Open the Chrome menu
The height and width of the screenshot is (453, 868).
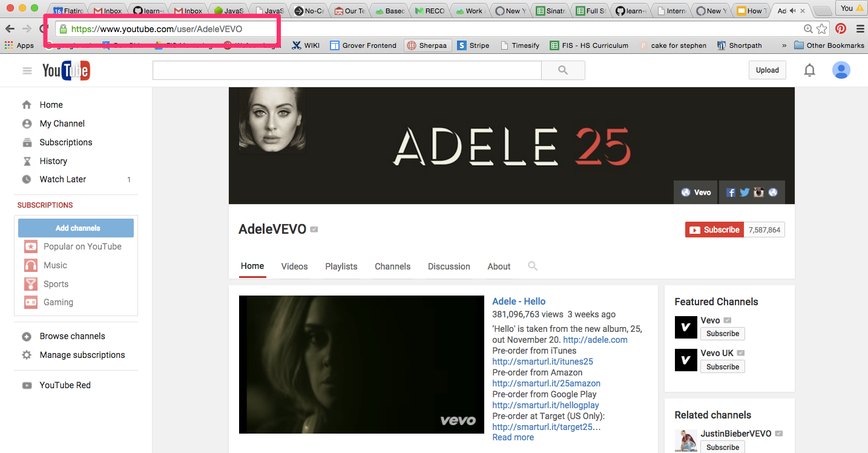(x=860, y=28)
